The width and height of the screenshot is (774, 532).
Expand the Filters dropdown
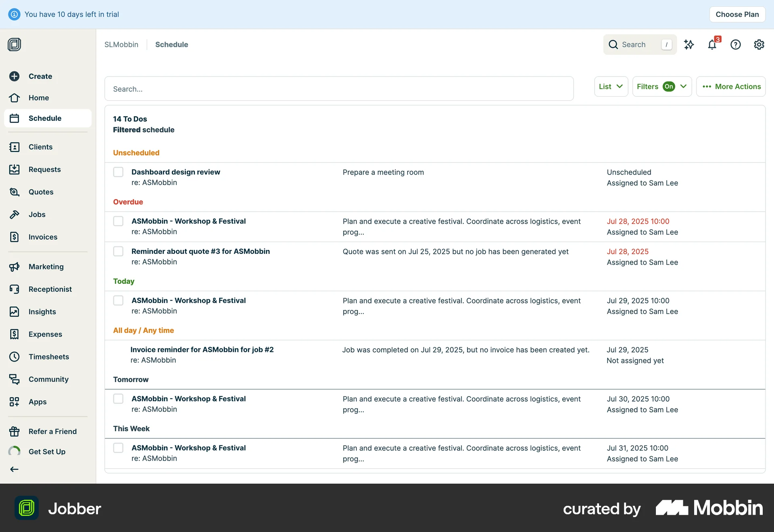point(662,86)
